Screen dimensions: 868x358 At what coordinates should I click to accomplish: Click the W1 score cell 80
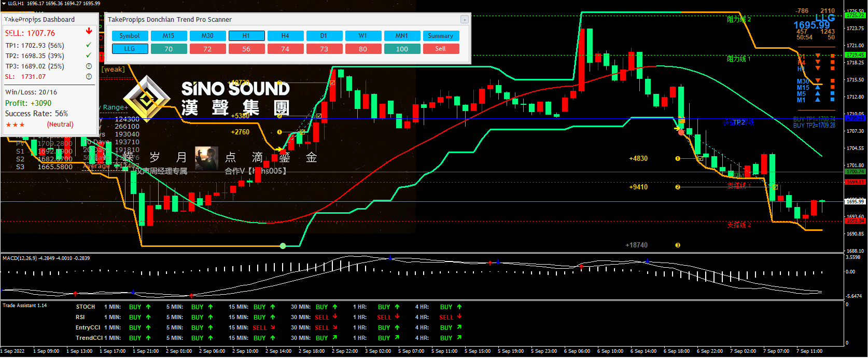pyautogui.click(x=363, y=49)
